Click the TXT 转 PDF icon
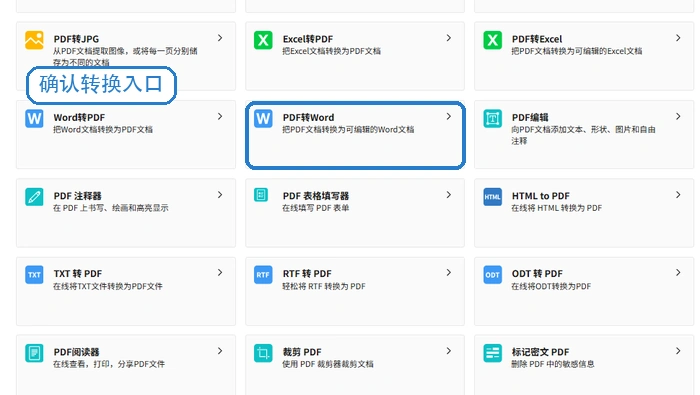Viewport: 700px width, 395px height. (x=34, y=275)
